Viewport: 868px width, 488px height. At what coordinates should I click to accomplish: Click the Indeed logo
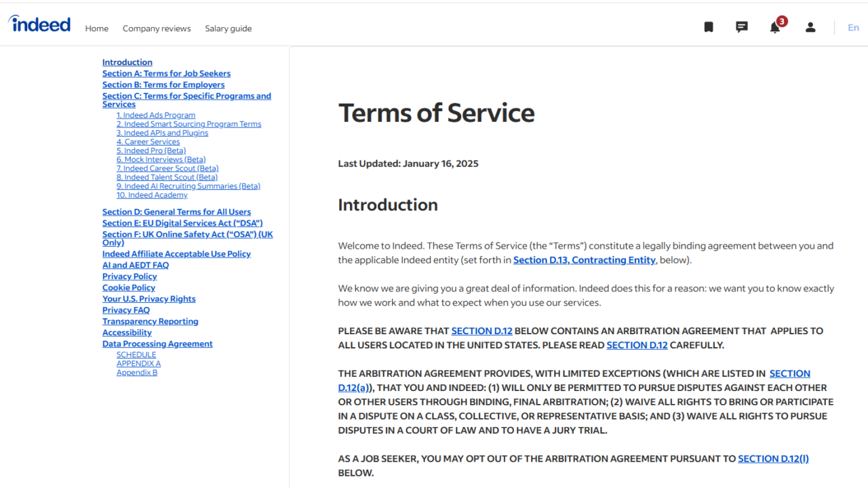coord(39,25)
